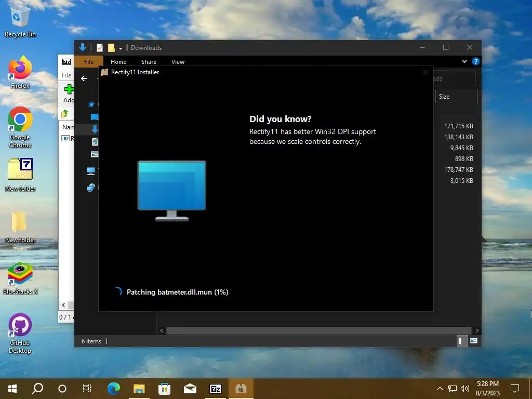Open the File tab in Downloads window

(x=88, y=62)
